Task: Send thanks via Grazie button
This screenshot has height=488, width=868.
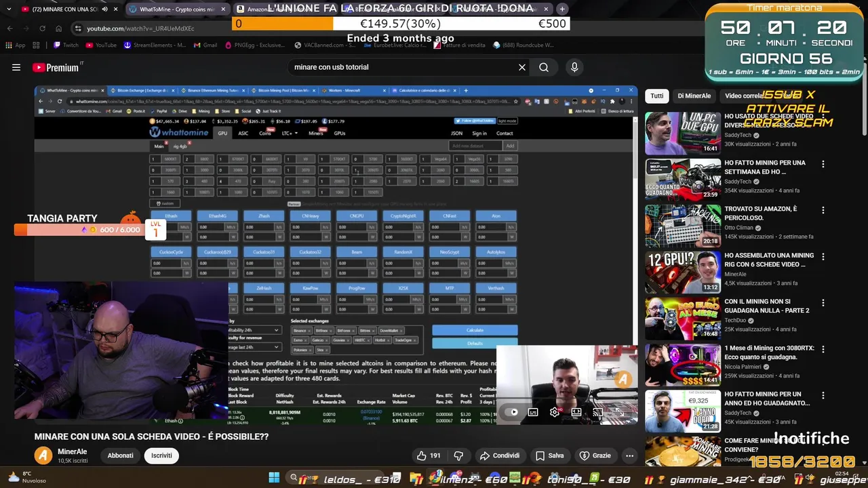Action: (595, 455)
